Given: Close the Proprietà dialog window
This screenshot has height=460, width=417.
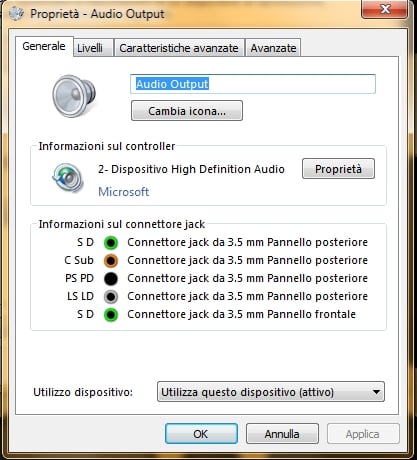Looking at the screenshot, I should coord(384,9).
